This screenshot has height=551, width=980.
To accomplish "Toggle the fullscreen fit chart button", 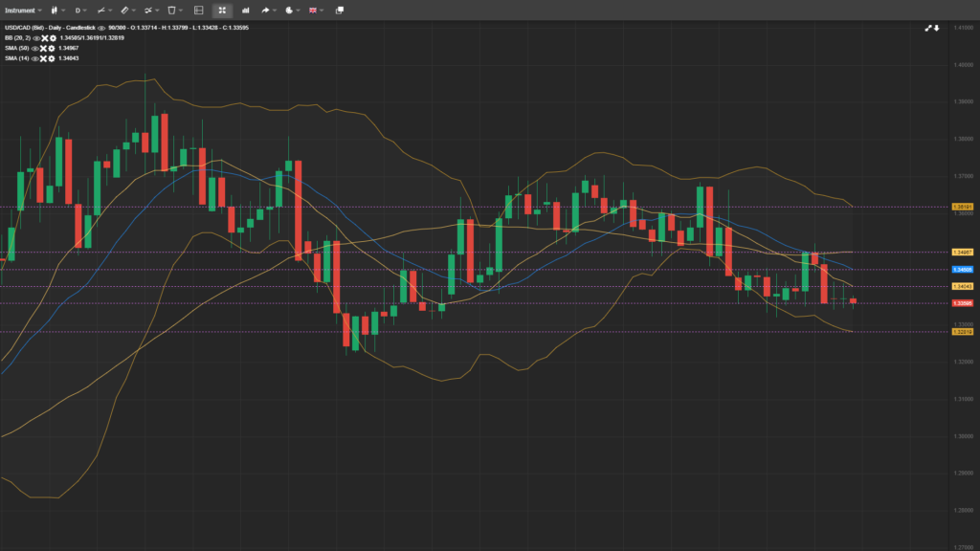I will tap(222, 10).
